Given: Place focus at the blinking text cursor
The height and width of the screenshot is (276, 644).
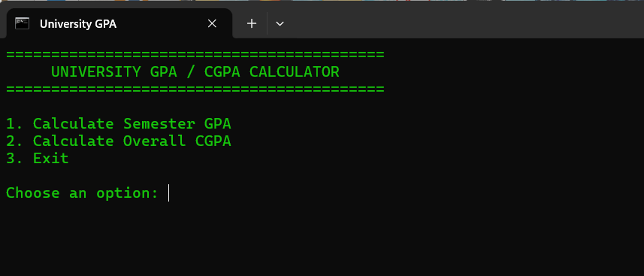Looking at the screenshot, I should 169,193.
